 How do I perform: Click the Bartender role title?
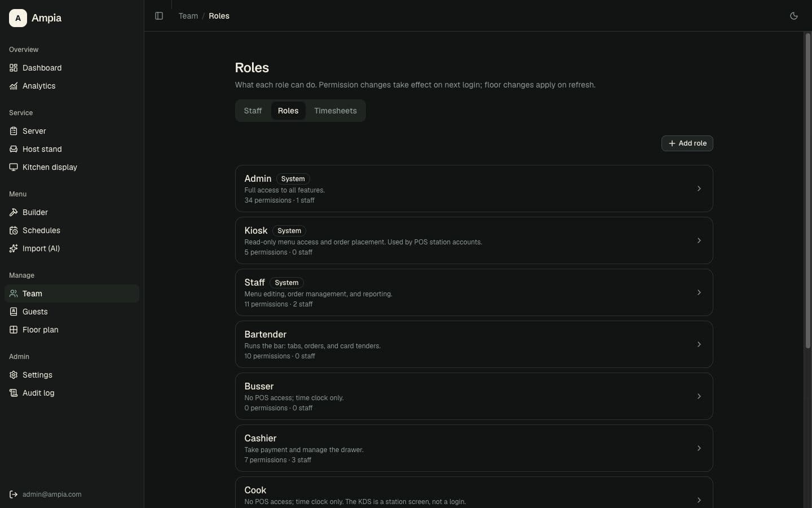pyautogui.click(x=266, y=334)
